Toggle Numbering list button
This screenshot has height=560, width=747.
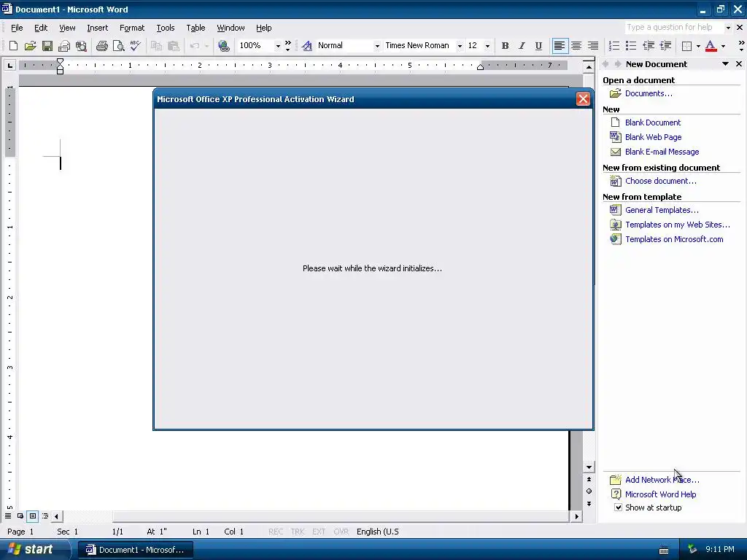tap(614, 46)
